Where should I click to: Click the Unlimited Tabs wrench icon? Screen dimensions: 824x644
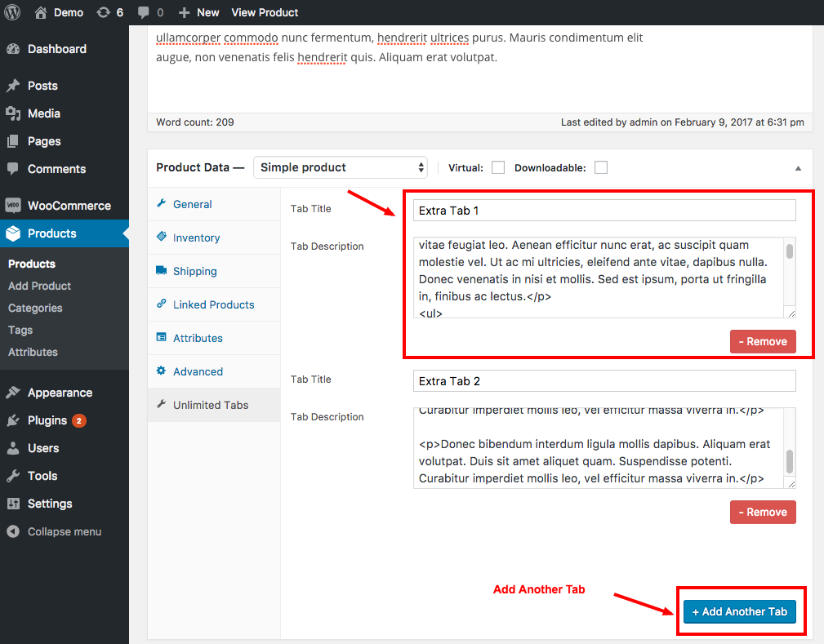pos(162,404)
